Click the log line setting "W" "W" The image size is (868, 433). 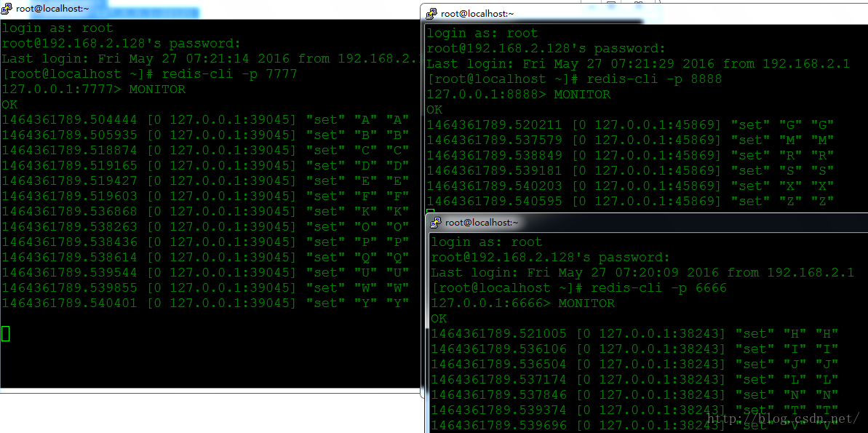205,288
